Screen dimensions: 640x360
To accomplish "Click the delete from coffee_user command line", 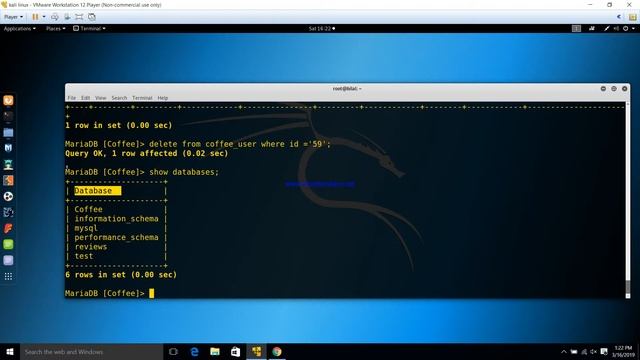I will tap(198, 144).
